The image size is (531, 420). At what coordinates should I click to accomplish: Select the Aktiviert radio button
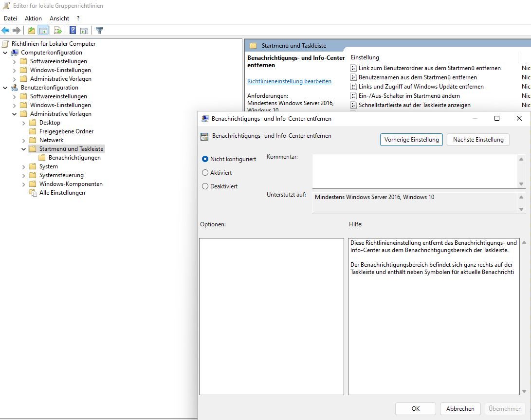[x=205, y=173]
